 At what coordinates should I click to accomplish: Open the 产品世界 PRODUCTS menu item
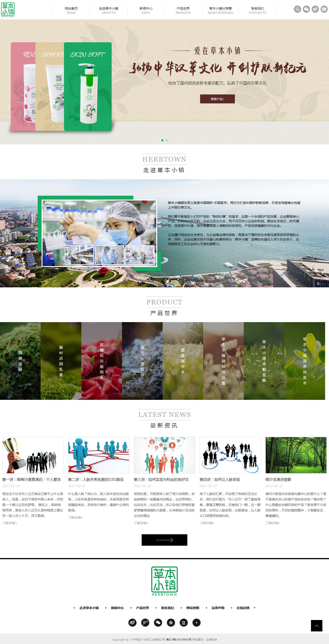(x=183, y=10)
